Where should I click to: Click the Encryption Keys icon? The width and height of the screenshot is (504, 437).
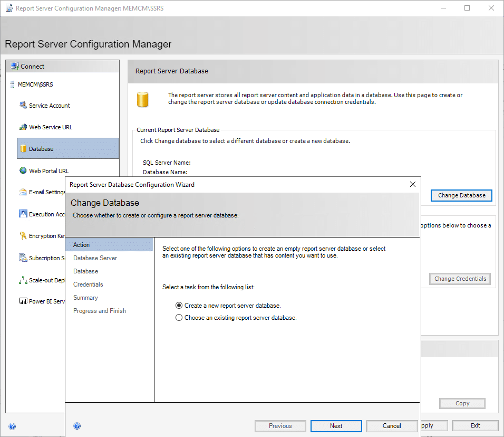point(23,236)
